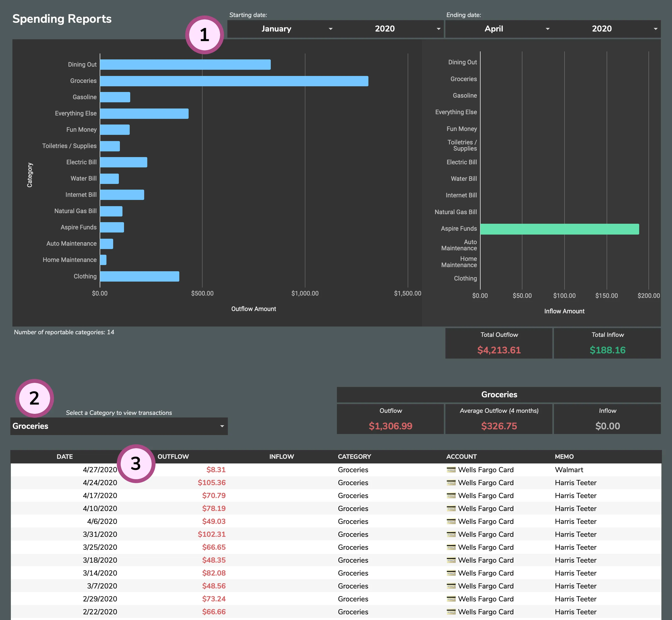Click the Walmart memo entry
Image resolution: width=672 pixels, height=620 pixels.
[569, 470]
